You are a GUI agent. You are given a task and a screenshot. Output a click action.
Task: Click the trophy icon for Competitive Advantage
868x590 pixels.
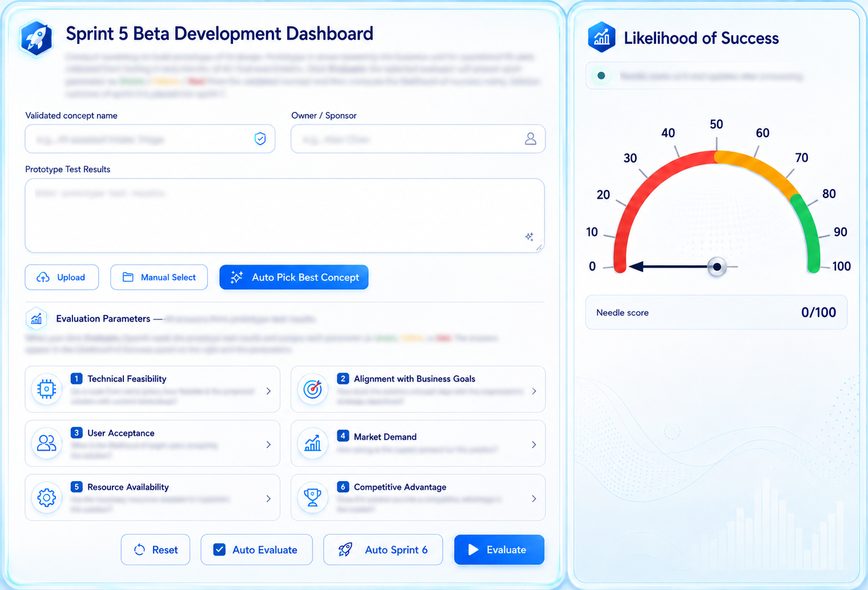click(x=313, y=498)
